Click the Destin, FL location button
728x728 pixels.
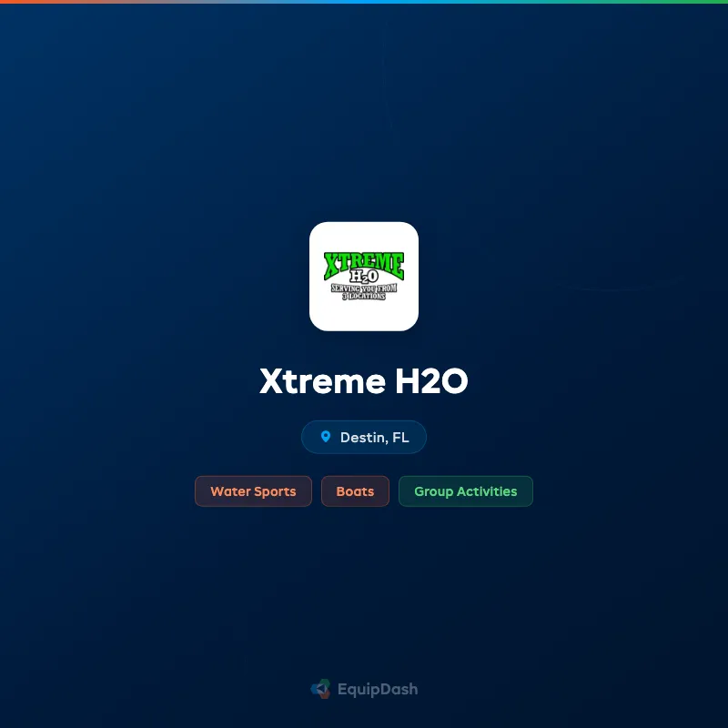click(364, 437)
